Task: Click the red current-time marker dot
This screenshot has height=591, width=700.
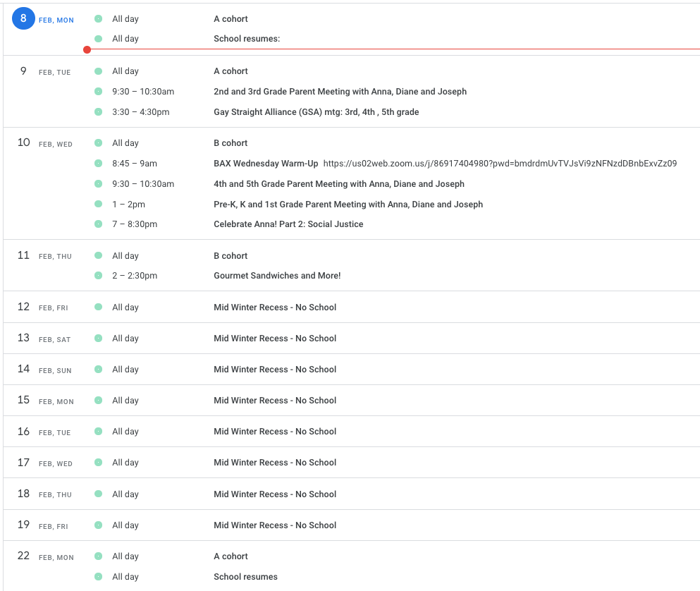Action: (87, 49)
